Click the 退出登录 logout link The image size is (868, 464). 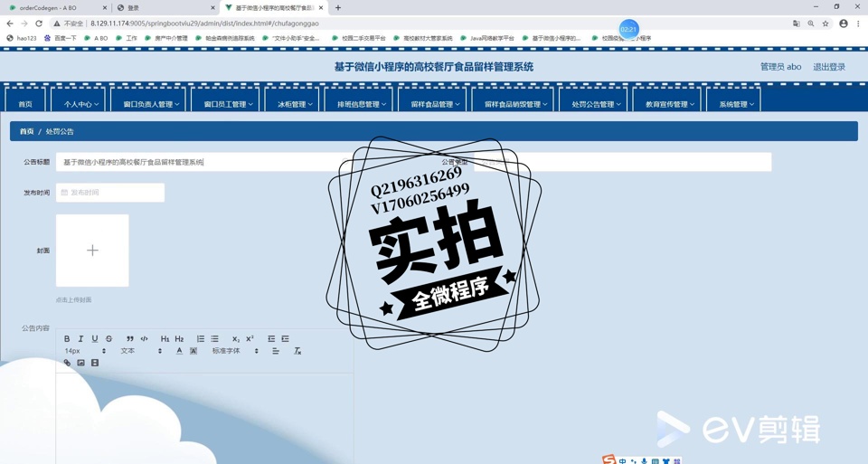[x=828, y=67]
